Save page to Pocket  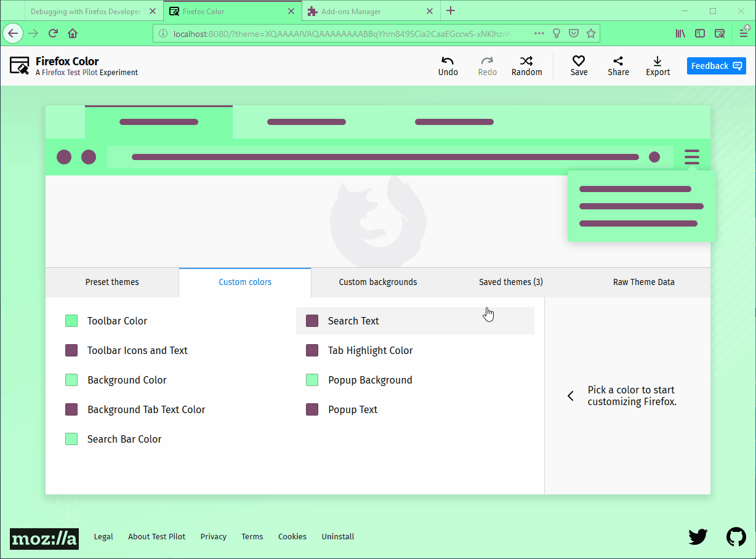574,34
